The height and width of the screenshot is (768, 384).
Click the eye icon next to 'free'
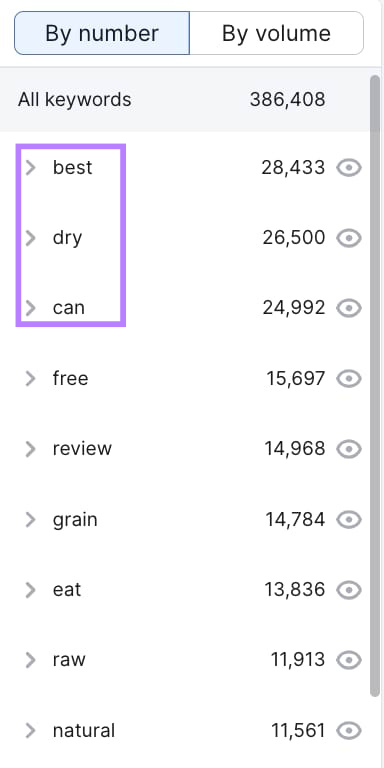(x=349, y=379)
